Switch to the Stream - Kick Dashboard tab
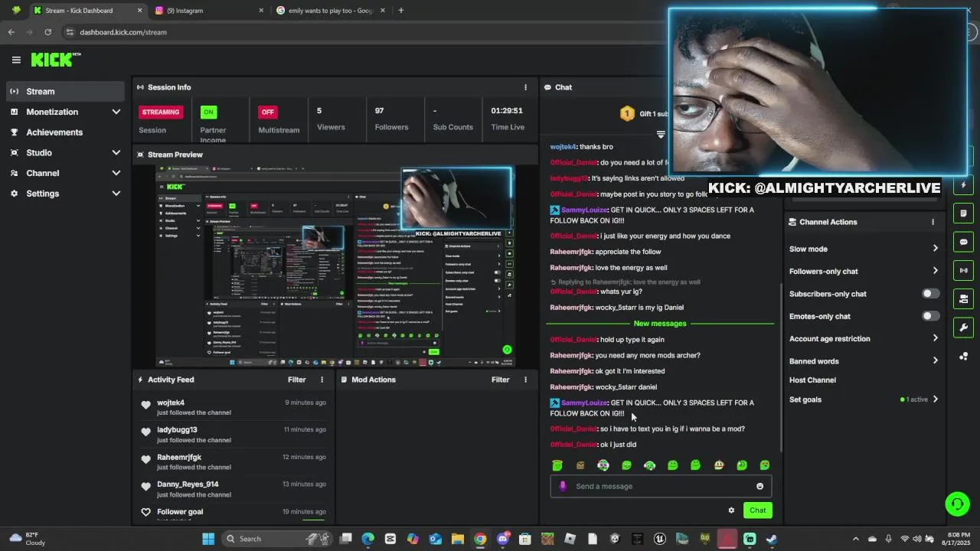The width and height of the screenshot is (980, 551). click(87, 11)
